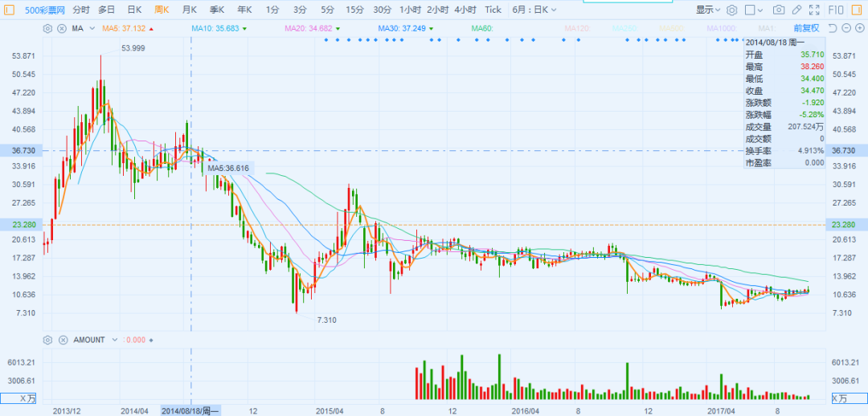
Task: Switch to the 多日 tab
Action: (x=107, y=10)
